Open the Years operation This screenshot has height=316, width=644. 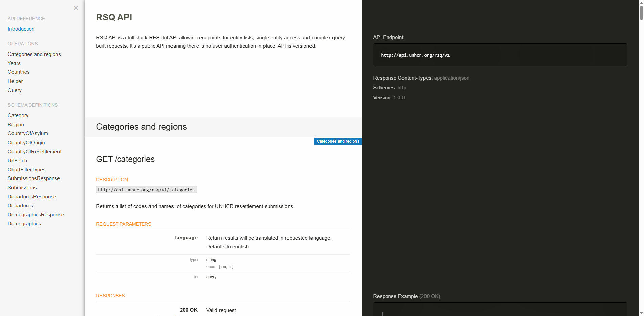click(x=14, y=63)
